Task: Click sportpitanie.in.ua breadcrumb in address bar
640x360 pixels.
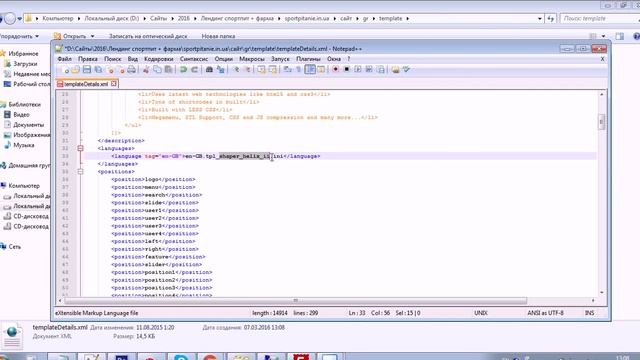Action: (x=307, y=19)
